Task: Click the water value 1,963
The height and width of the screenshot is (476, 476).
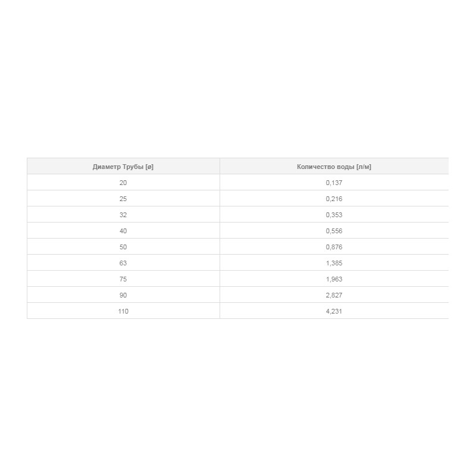Action: tap(334, 279)
